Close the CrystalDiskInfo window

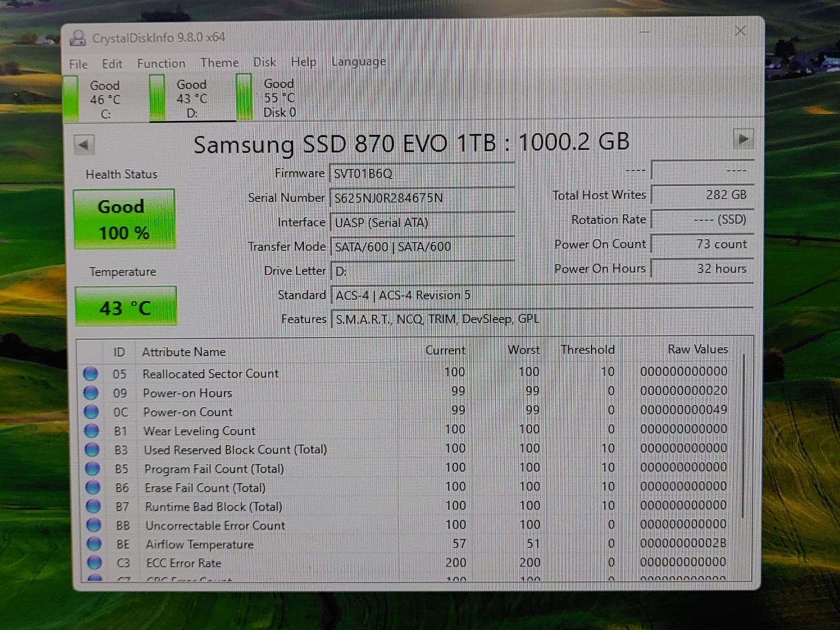(740, 31)
